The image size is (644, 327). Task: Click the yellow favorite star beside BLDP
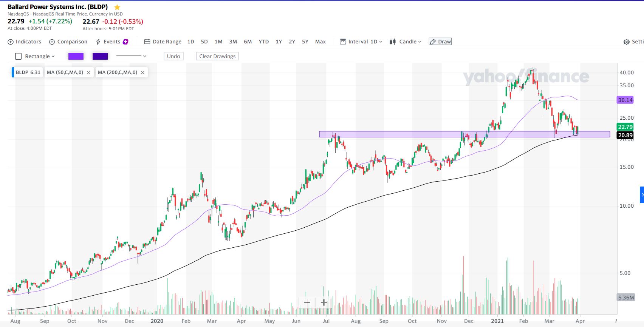pyautogui.click(x=117, y=7)
